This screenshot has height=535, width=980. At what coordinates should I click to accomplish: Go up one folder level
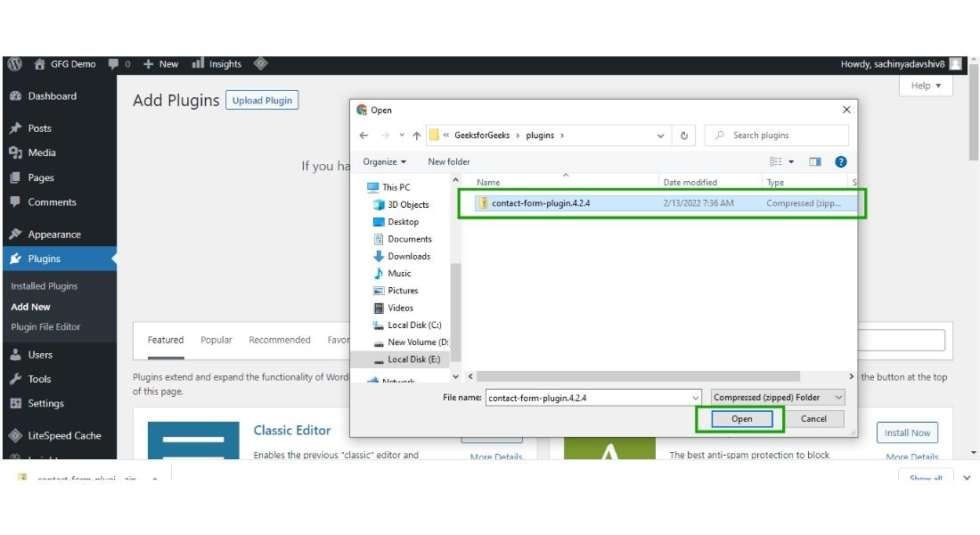[x=416, y=136]
